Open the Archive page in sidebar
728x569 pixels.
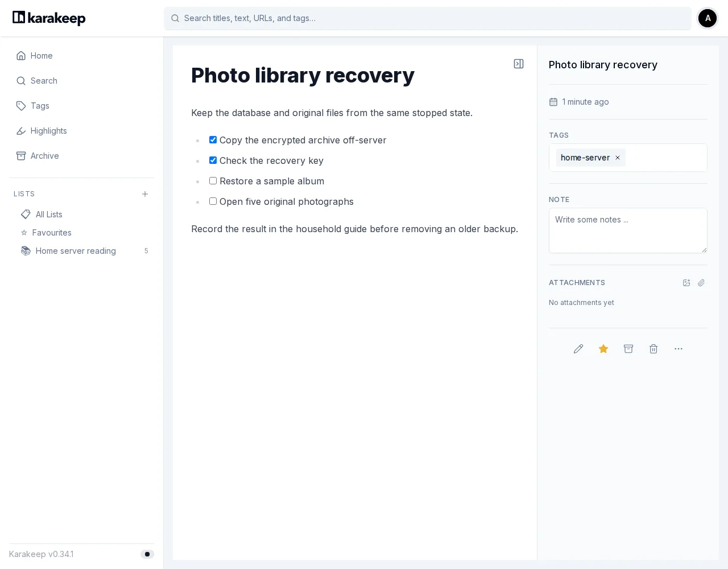[x=81, y=156]
